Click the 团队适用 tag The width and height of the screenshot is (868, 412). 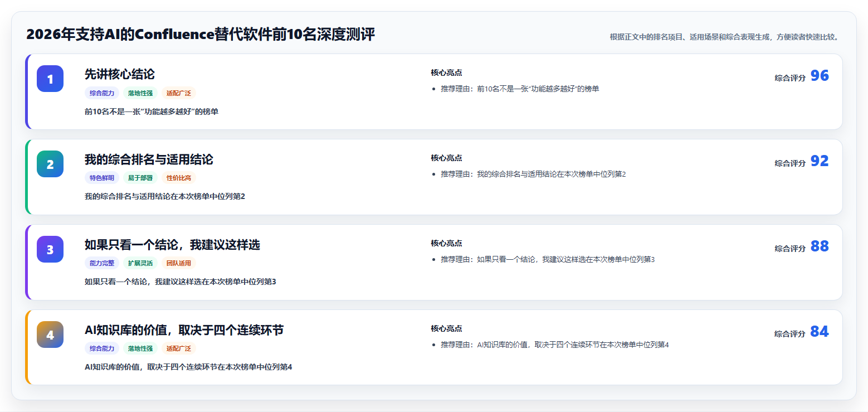point(179,264)
